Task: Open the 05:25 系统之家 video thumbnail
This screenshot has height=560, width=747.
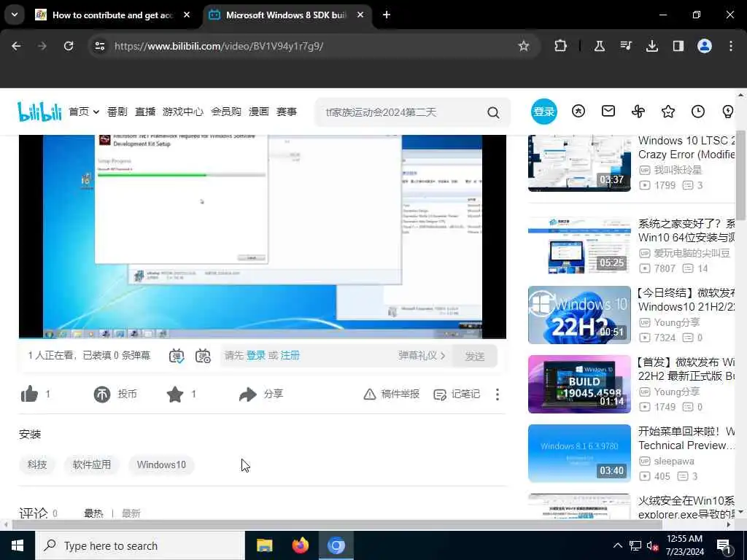Action: (579, 246)
